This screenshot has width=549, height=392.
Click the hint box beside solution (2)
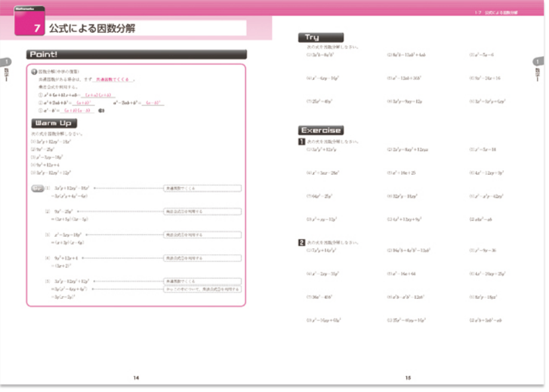click(202, 211)
